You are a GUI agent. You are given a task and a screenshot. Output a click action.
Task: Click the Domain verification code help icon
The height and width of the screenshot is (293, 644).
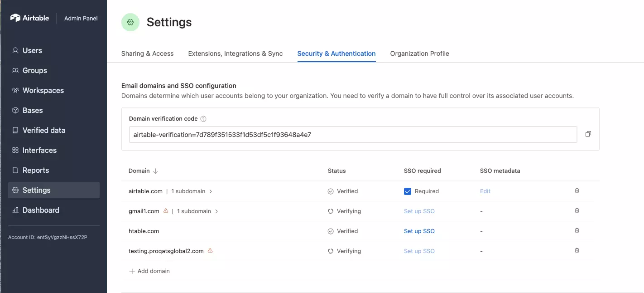(203, 119)
